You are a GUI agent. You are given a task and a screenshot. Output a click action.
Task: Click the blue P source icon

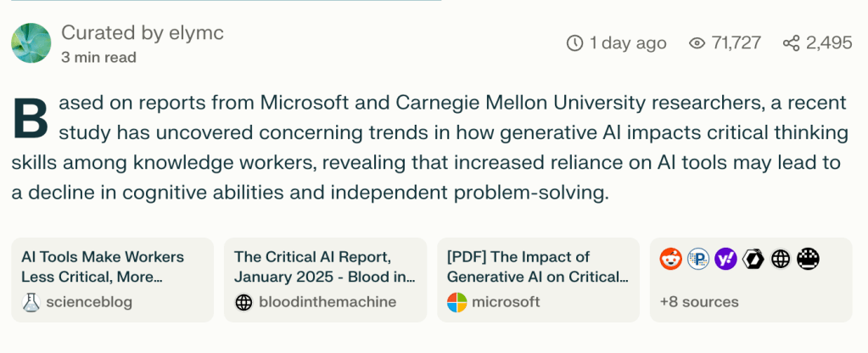tap(698, 259)
